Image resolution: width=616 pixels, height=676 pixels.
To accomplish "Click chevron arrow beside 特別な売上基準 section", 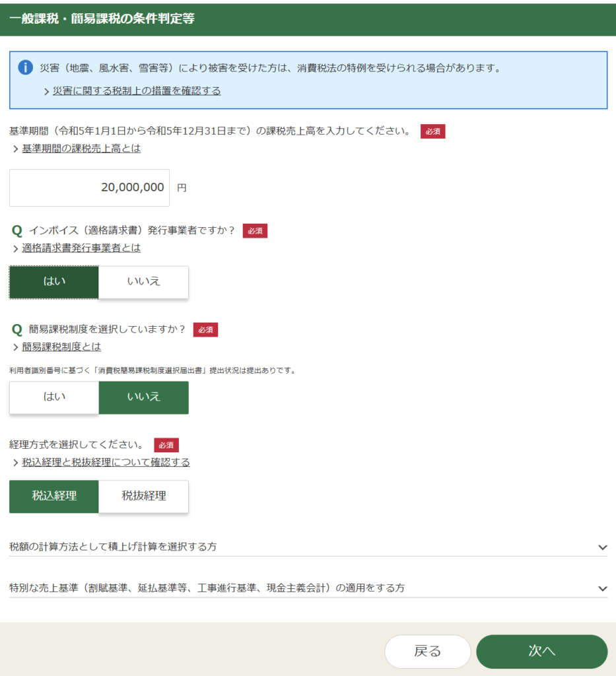I will point(601,588).
